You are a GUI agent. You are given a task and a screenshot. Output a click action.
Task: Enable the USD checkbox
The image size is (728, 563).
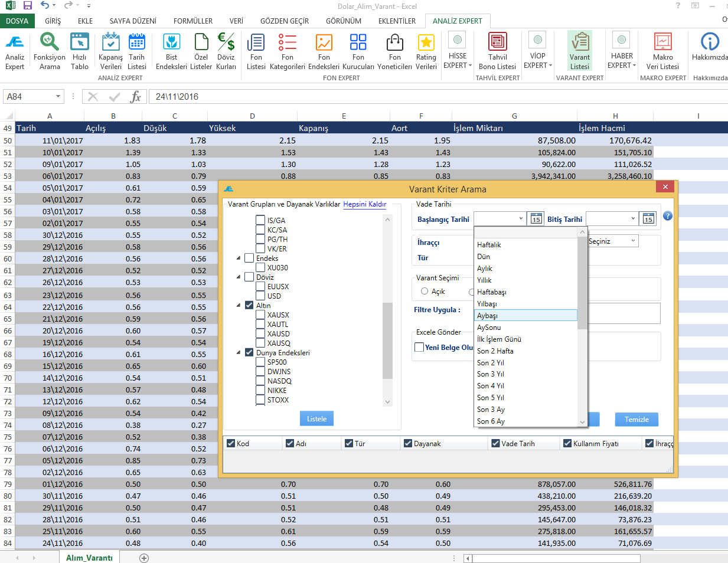tap(260, 296)
